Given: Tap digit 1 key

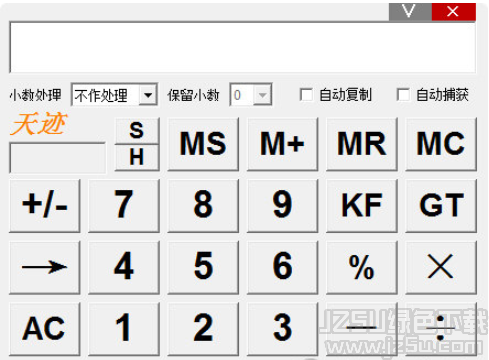Looking at the screenshot, I should pos(124,329).
